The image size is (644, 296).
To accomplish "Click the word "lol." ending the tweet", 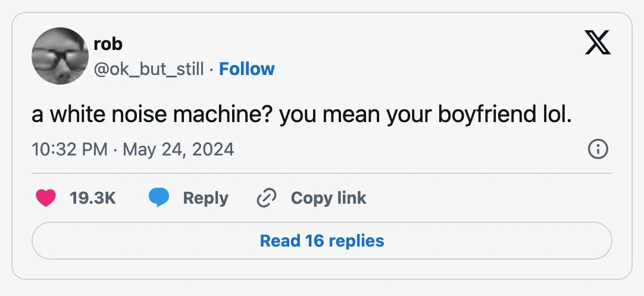I will click(555, 115).
